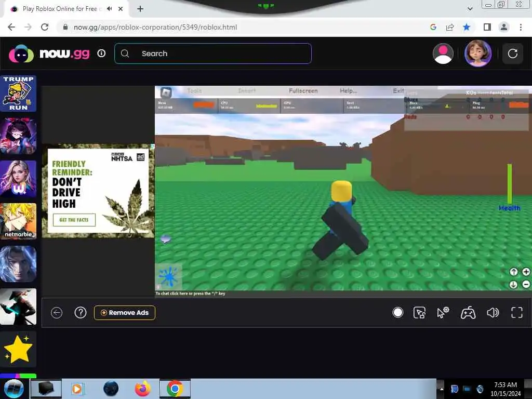Close the Play Roblox Online tab
Screen dimensions: 532x399
[121, 9]
